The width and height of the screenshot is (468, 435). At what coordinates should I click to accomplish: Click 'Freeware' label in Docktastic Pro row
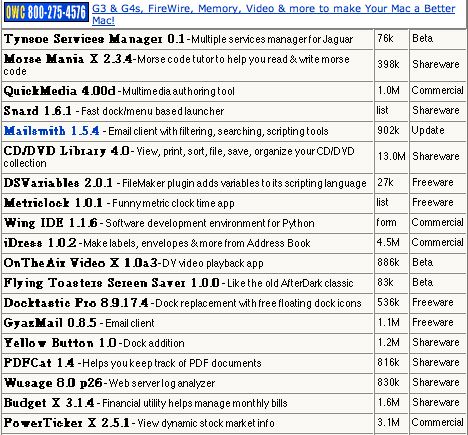click(x=433, y=302)
